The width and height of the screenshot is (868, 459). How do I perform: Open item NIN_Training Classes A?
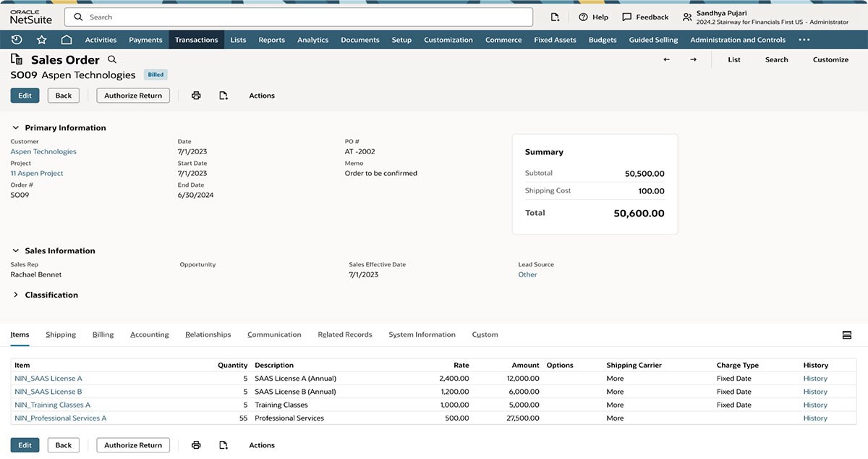(x=52, y=405)
